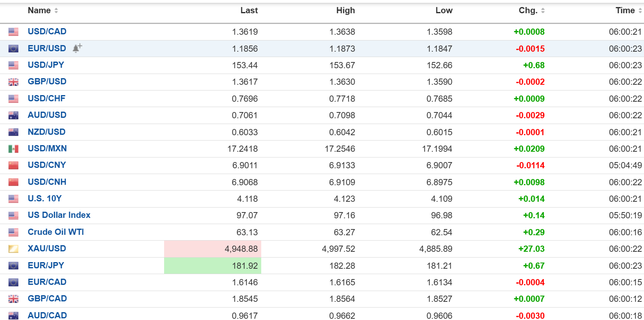The width and height of the screenshot is (644, 320).
Task: Sort by the Time column sort arrows
Action: click(x=640, y=11)
